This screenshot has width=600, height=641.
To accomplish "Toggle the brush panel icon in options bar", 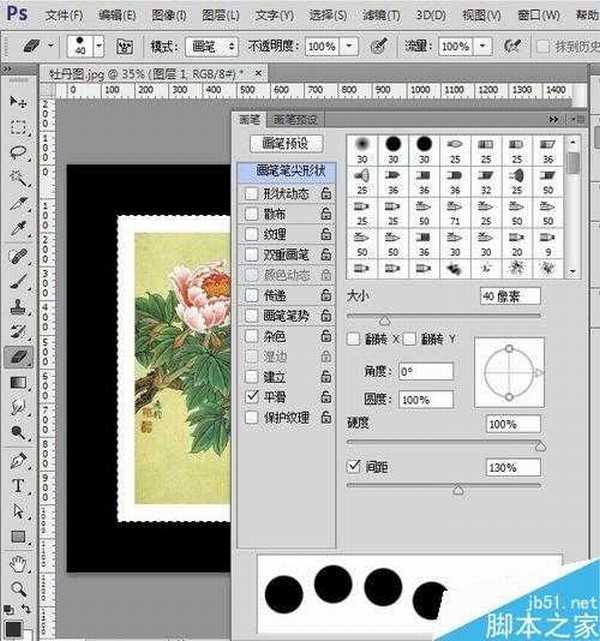I will click(127, 47).
